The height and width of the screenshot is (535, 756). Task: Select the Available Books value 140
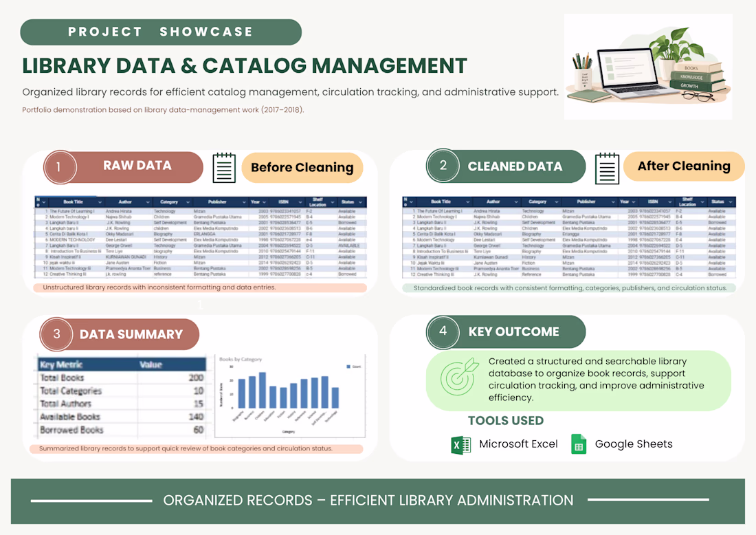(196, 417)
